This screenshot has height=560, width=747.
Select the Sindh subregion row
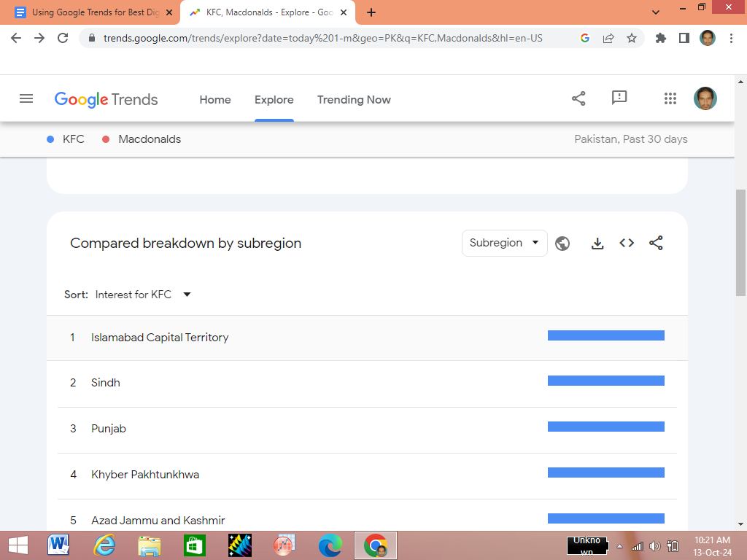pyautogui.click(x=367, y=384)
